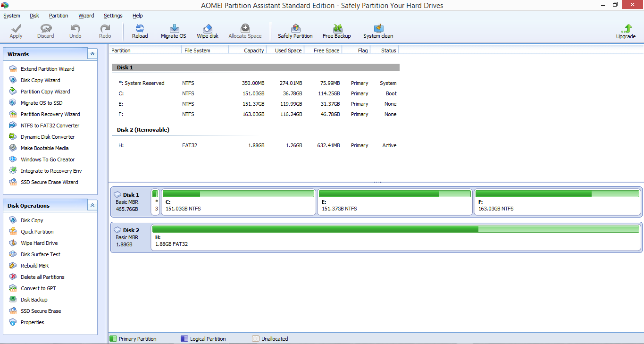Screen dimensions: 644x344
Task: Select Disk 1 Basic MBR label box
Action: (x=131, y=202)
